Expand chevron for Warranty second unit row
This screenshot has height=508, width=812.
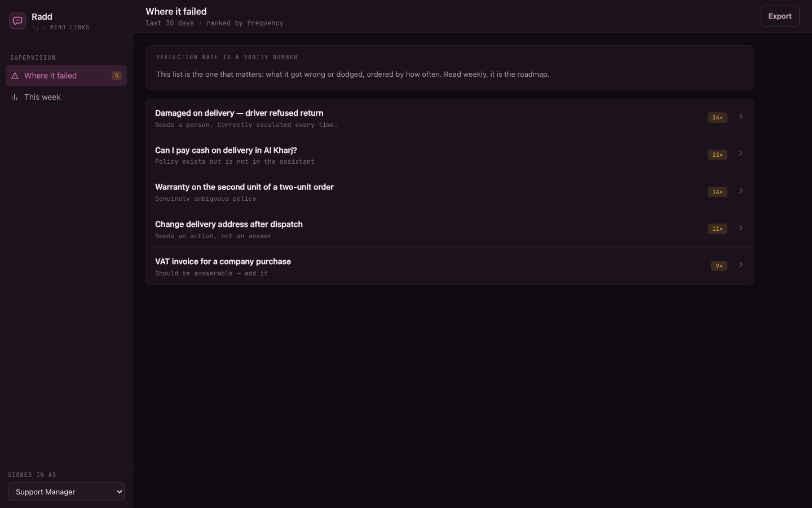pos(741,191)
